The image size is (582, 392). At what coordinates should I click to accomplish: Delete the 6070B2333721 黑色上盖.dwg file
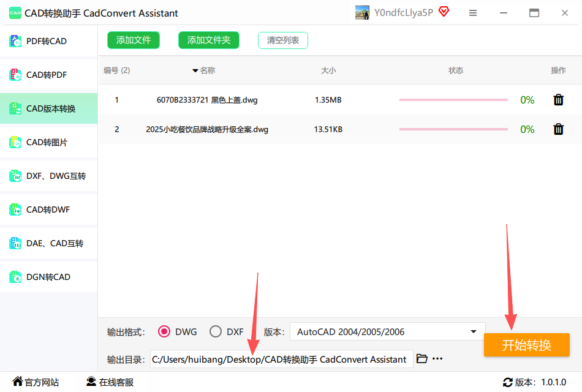pyautogui.click(x=558, y=100)
